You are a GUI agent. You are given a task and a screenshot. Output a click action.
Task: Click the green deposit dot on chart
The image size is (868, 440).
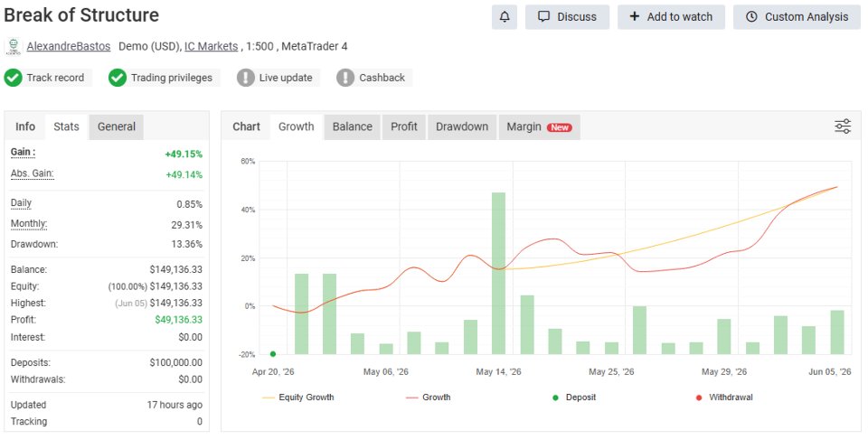coord(273,353)
